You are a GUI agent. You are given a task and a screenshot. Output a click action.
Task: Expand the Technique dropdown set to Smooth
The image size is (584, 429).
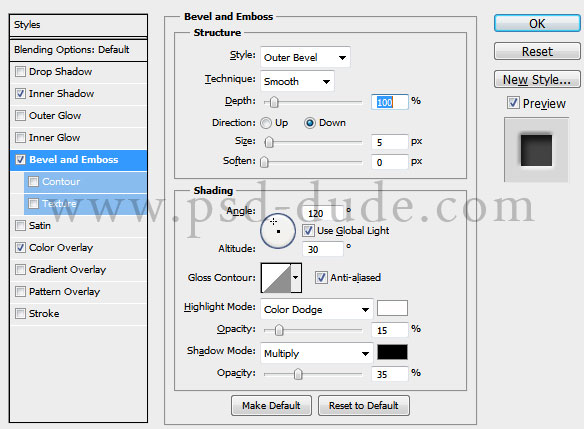(297, 81)
